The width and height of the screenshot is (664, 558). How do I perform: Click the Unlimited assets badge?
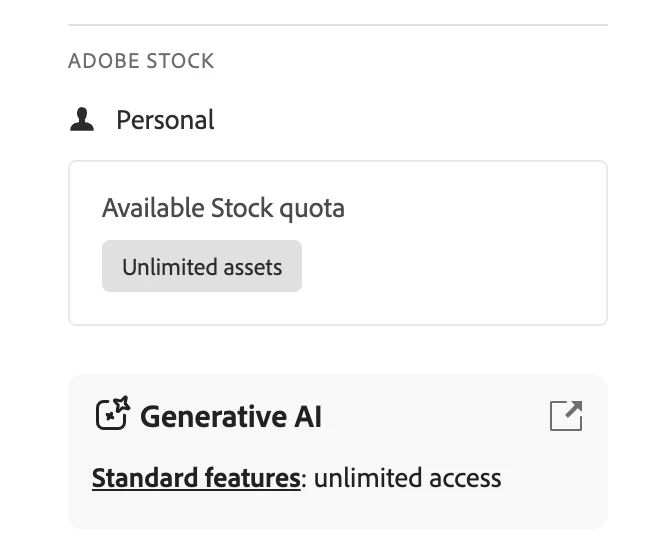click(202, 267)
